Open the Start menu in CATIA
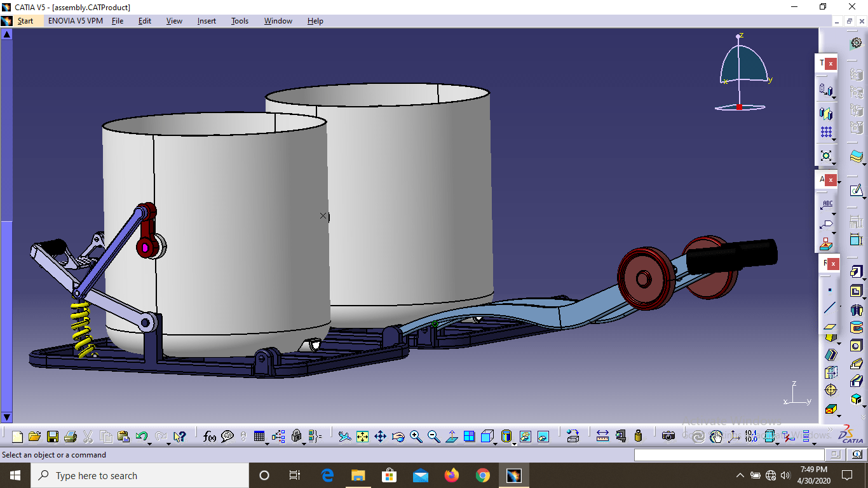Viewport: 868px width, 488px height. 25,21
